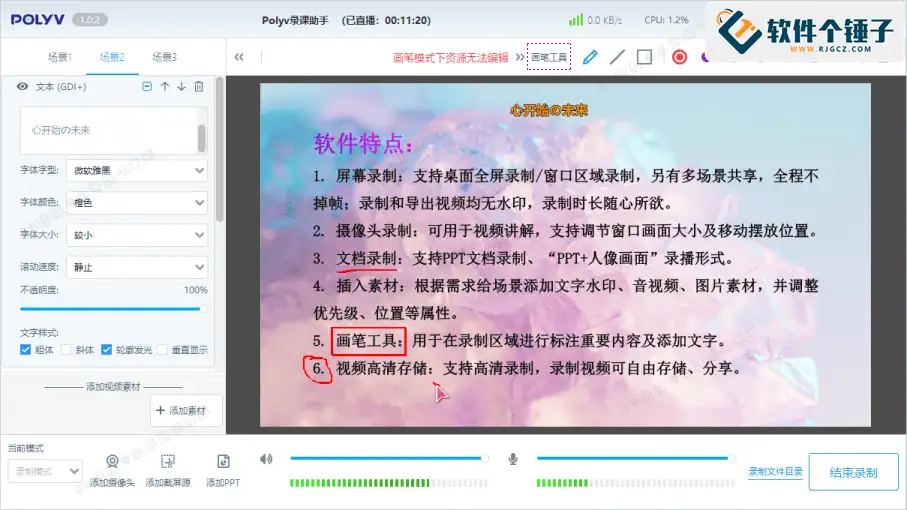907x510 pixels.
Task: Collapse the 文本 (GDI+) source settings
Action: pyautogui.click(x=147, y=86)
